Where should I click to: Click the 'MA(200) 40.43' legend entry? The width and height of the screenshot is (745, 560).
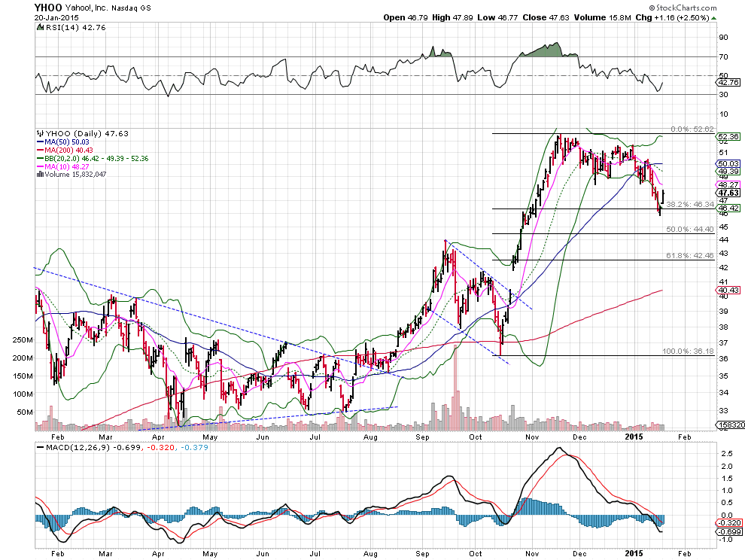pos(68,151)
